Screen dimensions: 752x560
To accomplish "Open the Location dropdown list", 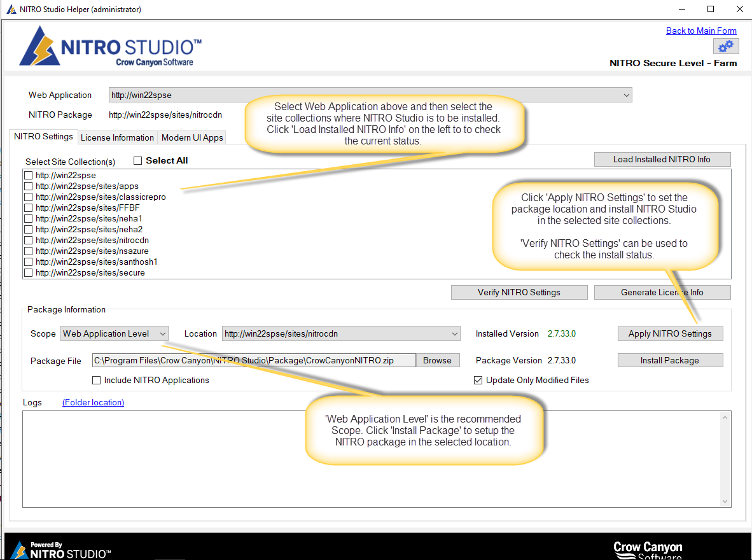I will coord(341,333).
